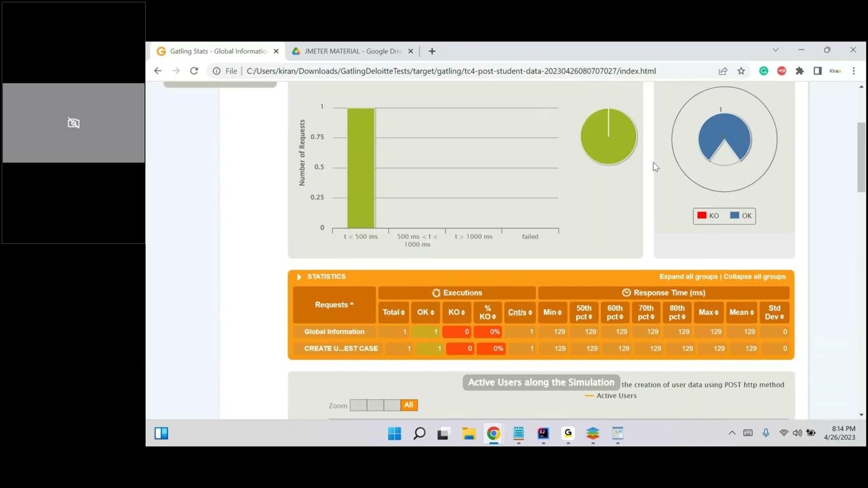Open Task View on the taskbar
The image size is (868, 488).
443,434
